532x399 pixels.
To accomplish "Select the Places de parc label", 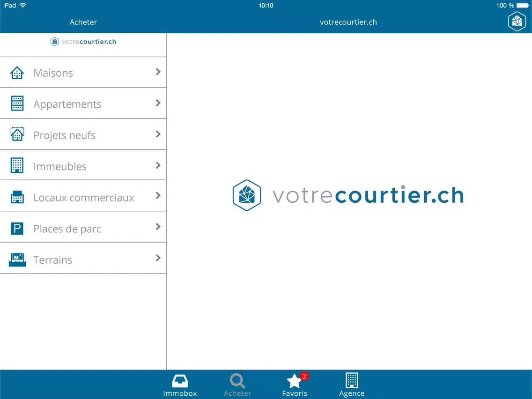I will tap(67, 229).
